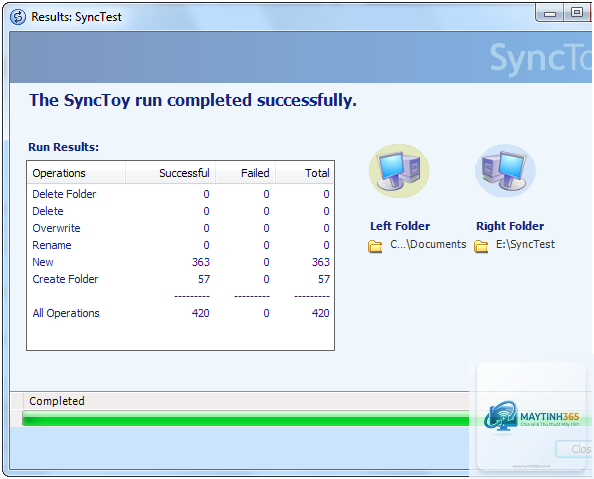The width and height of the screenshot is (594, 479).
Task: Click the Right Folder computer icon
Action: point(505,171)
